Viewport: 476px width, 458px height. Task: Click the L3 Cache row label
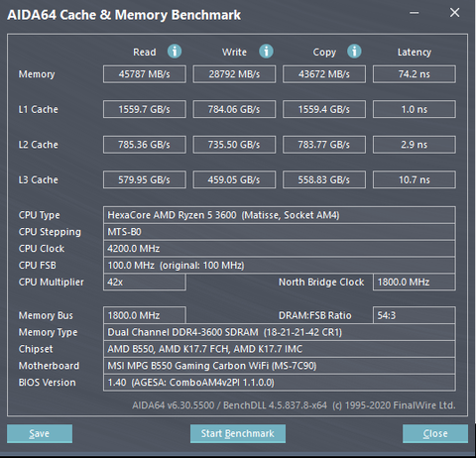[39, 179]
